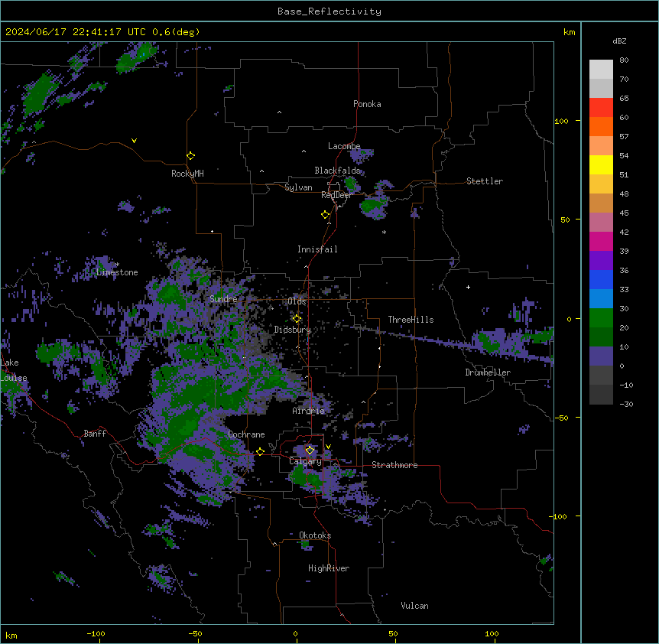This screenshot has height=644, width=659.
Task: Select the Lacombe city label
Action: point(344,146)
